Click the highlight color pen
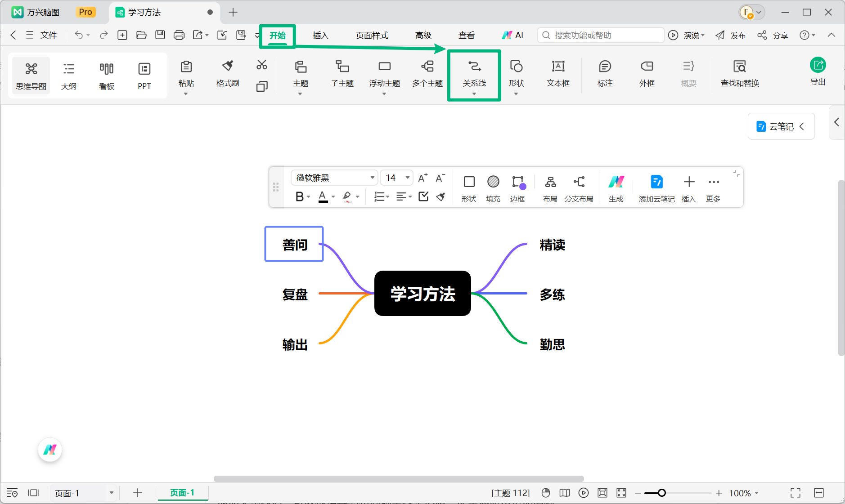This screenshot has width=845, height=504. (x=346, y=197)
